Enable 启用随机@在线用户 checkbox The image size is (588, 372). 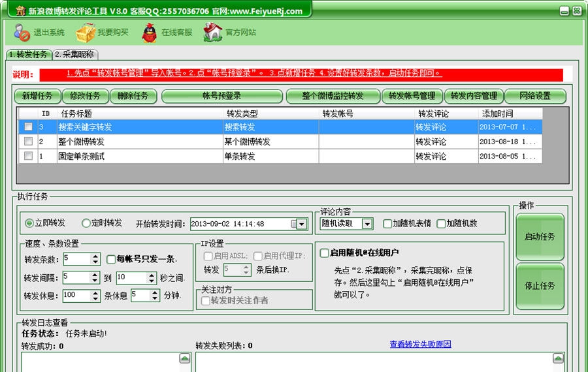pos(324,253)
